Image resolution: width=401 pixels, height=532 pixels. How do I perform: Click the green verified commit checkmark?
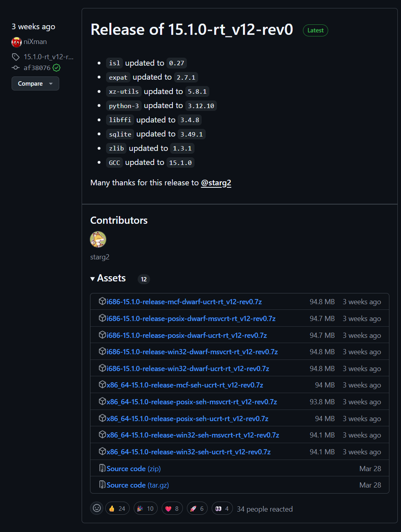57,68
